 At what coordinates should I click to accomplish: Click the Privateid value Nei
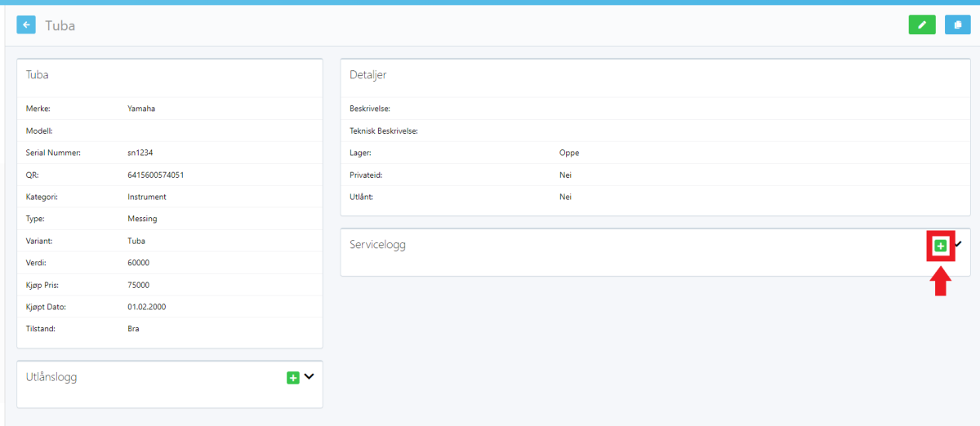pos(565,175)
